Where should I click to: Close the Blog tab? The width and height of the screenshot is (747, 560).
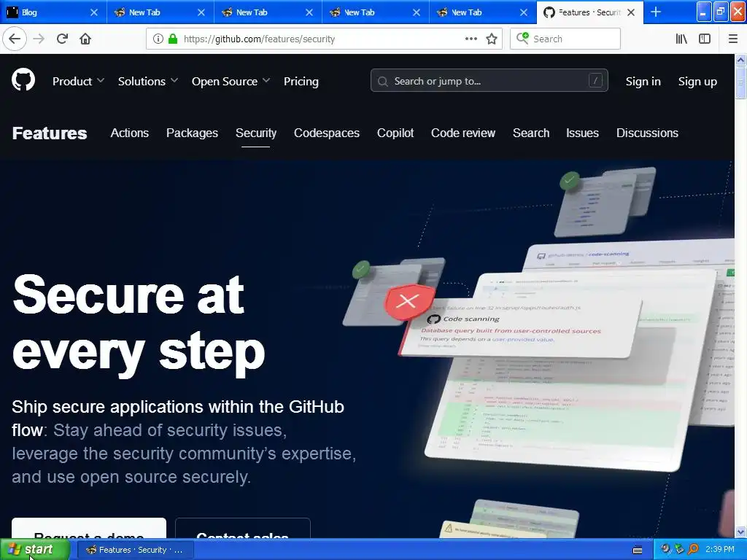click(94, 12)
